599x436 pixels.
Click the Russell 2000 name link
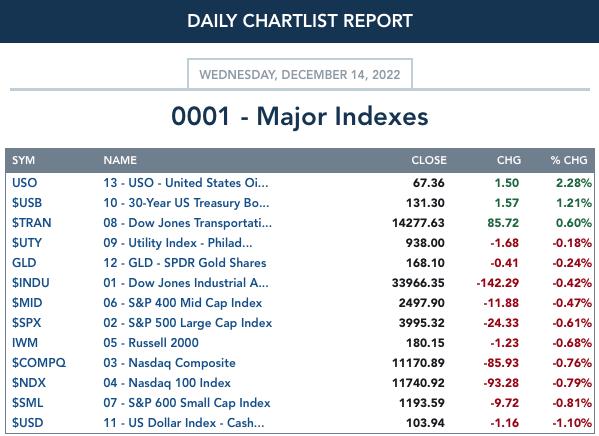point(151,343)
